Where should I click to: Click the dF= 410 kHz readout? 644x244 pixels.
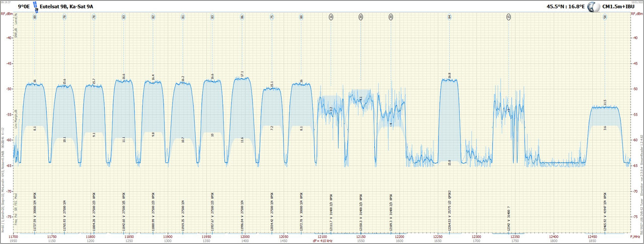322,241
